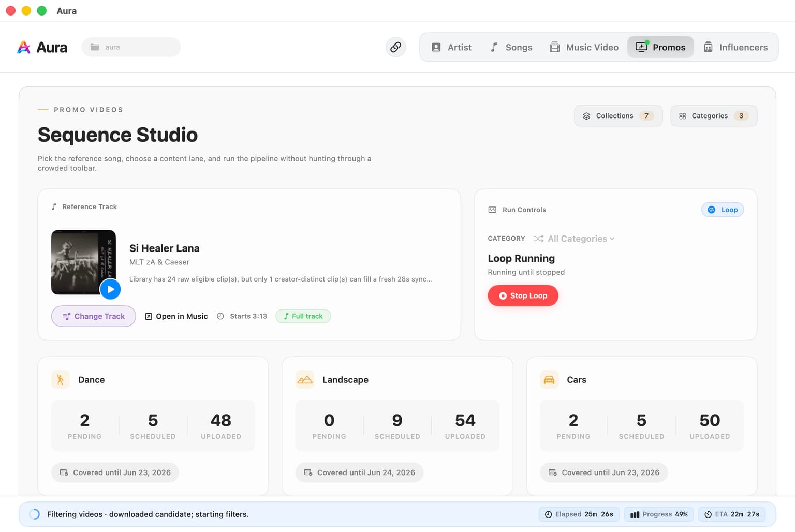Click the Progress 49% indicator
The width and height of the screenshot is (795, 532).
[659, 514]
